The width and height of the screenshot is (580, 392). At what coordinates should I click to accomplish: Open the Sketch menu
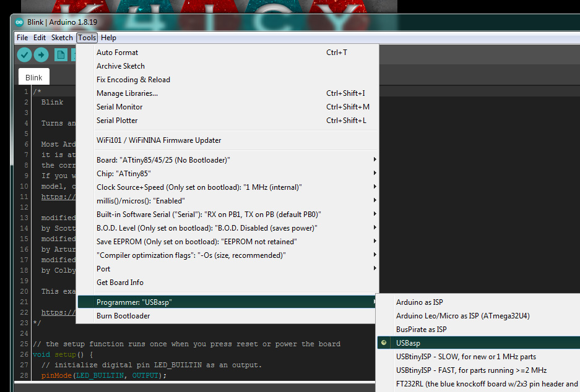click(x=62, y=38)
